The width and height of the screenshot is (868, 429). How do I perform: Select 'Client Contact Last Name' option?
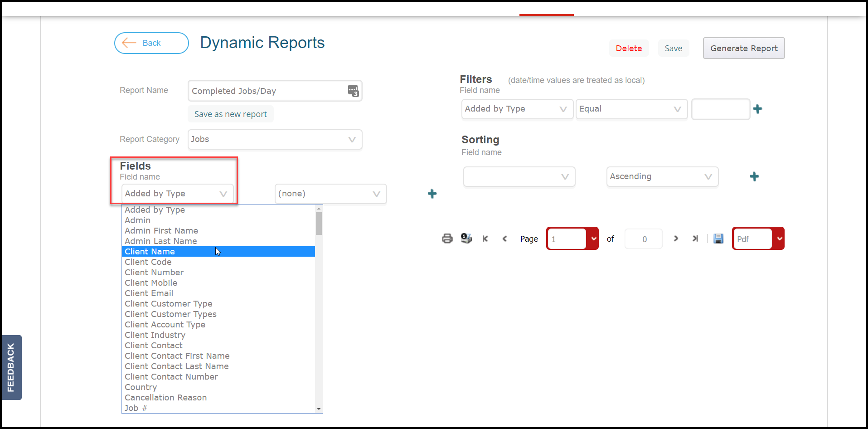218,366
